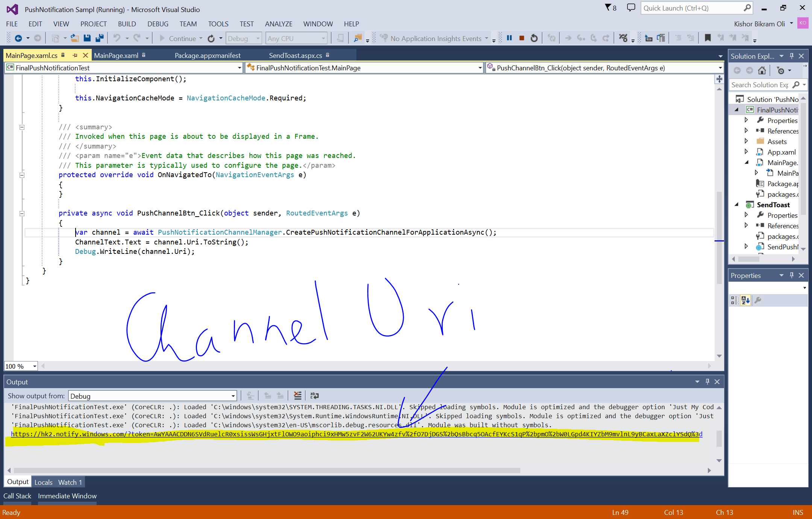Open the Debug configuration dropdown
This screenshot has width=812, height=519.
[244, 38]
